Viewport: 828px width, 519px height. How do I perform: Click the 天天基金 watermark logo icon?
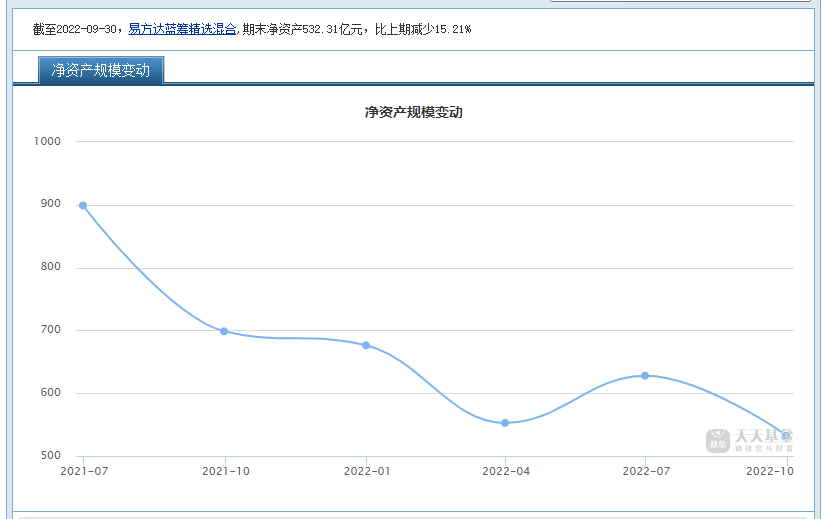(x=718, y=441)
